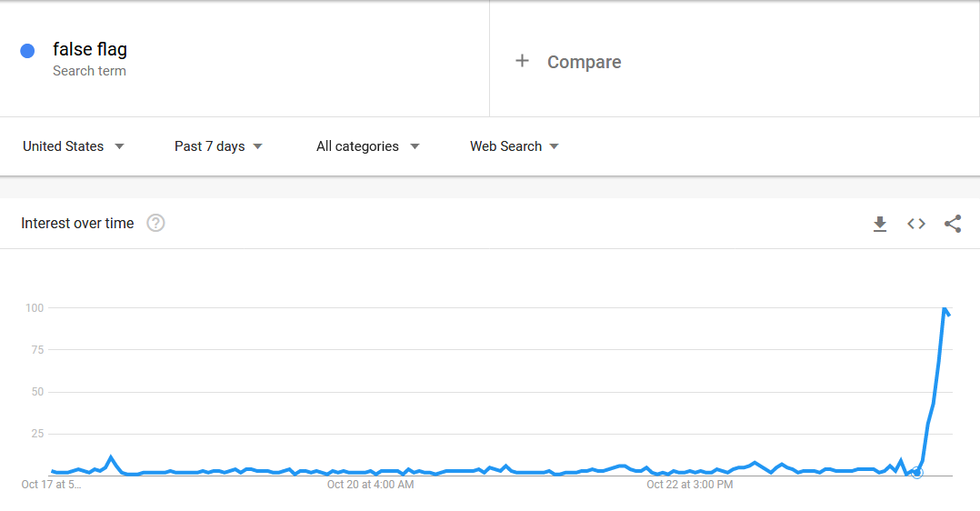The width and height of the screenshot is (980, 511).
Task: Click the plus icon beside Compare
Action: click(522, 61)
